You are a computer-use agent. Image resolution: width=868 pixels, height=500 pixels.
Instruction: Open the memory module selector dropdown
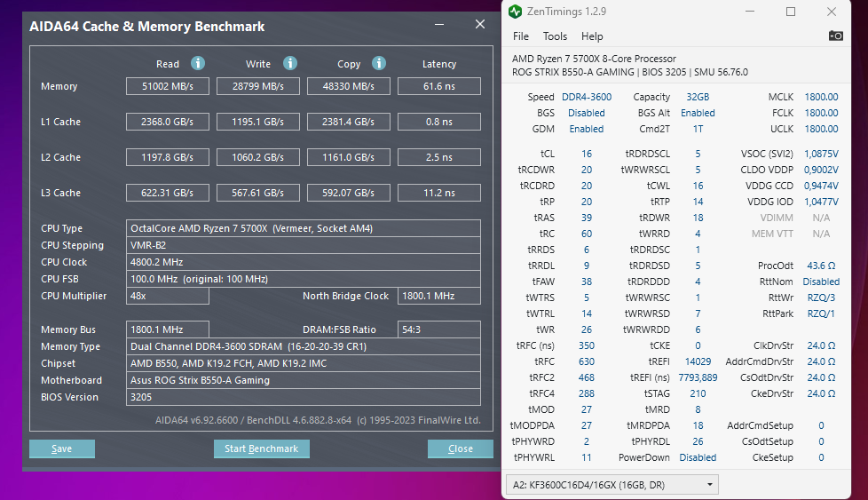point(612,485)
